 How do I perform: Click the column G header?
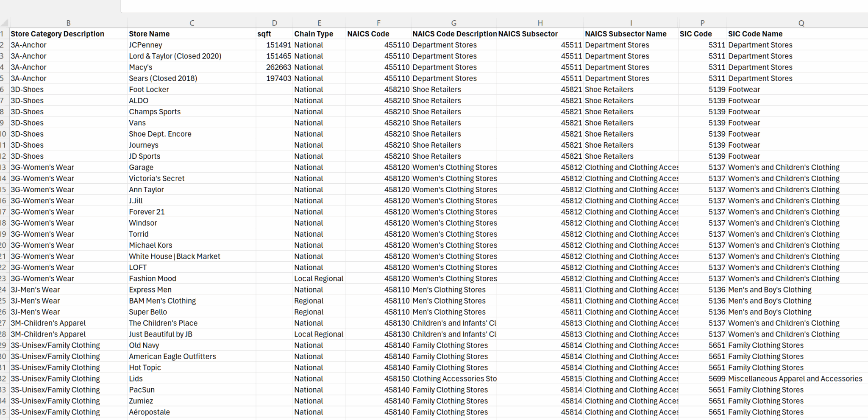pos(453,23)
